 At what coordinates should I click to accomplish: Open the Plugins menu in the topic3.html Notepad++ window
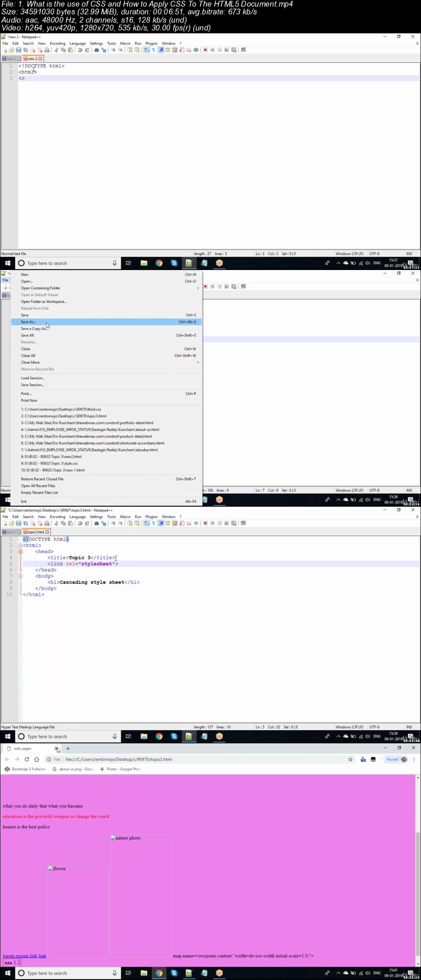[x=151, y=517]
